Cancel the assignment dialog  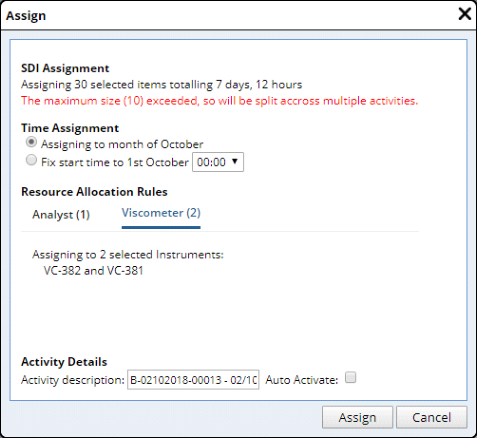(432, 417)
